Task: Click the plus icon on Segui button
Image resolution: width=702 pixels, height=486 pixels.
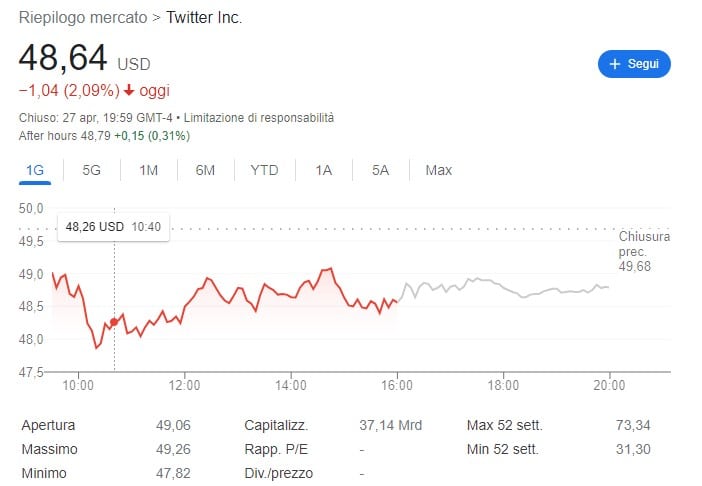Action: (x=615, y=64)
